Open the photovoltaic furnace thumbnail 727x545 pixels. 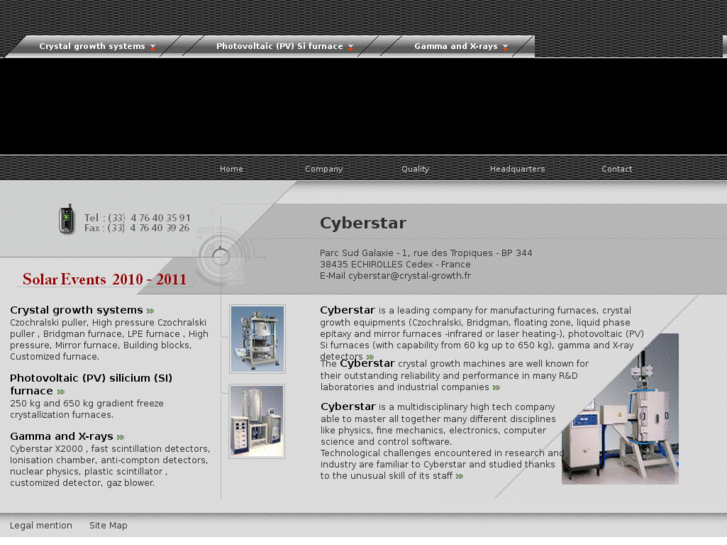257,421
